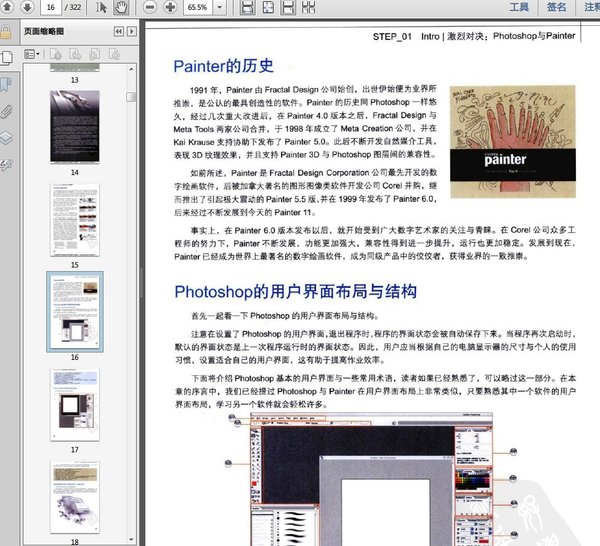600x546 pixels.
Task: Open the 签名 (Sign) pane
Action: (x=556, y=7)
